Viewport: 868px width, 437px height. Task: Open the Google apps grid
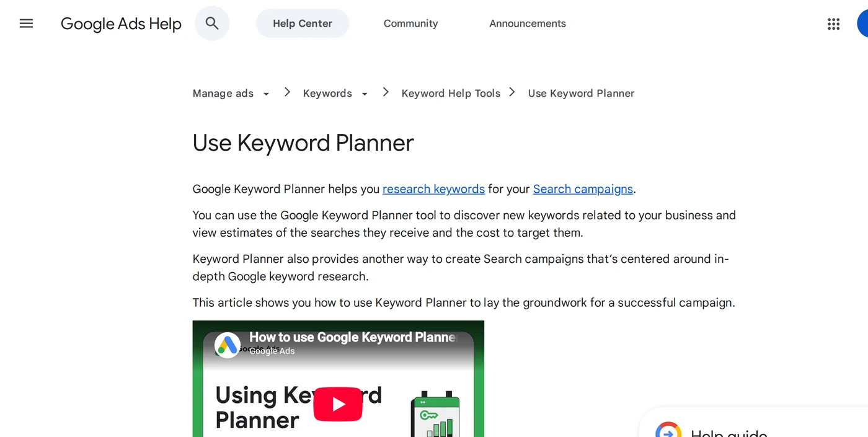[x=833, y=24]
